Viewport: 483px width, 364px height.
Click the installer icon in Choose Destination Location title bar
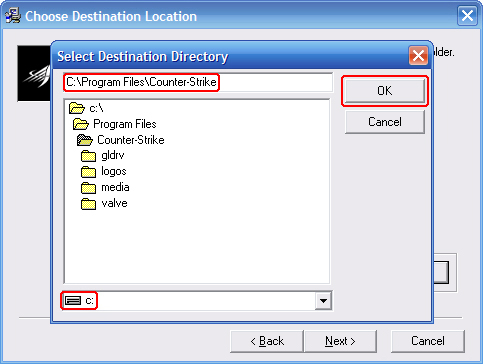[x=13, y=16]
